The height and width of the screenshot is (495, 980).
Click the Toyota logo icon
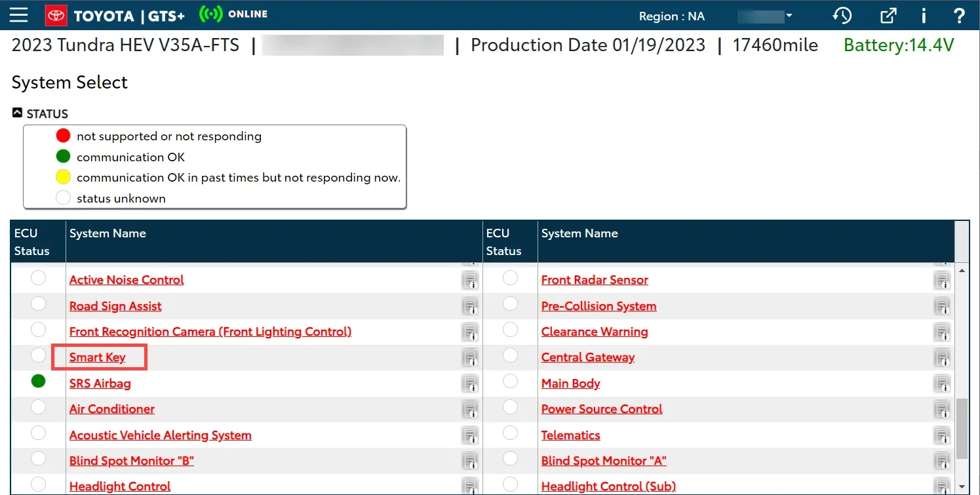(56, 15)
